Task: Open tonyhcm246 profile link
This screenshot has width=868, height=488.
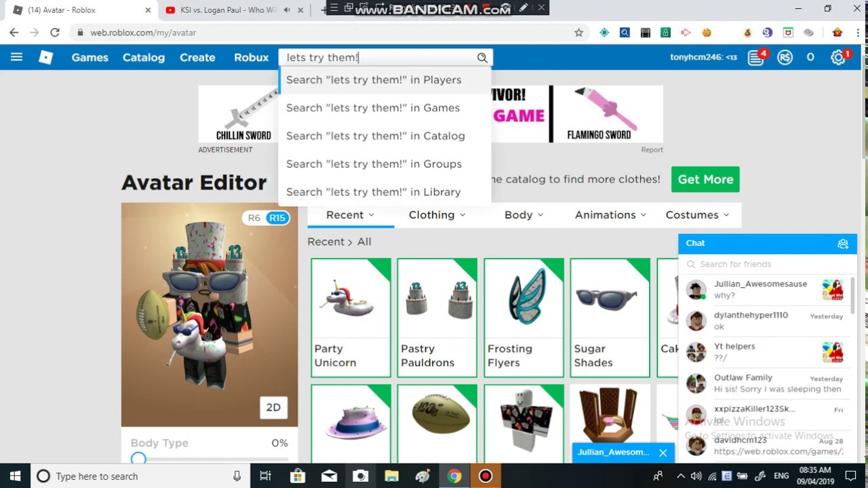Action: pos(703,58)
